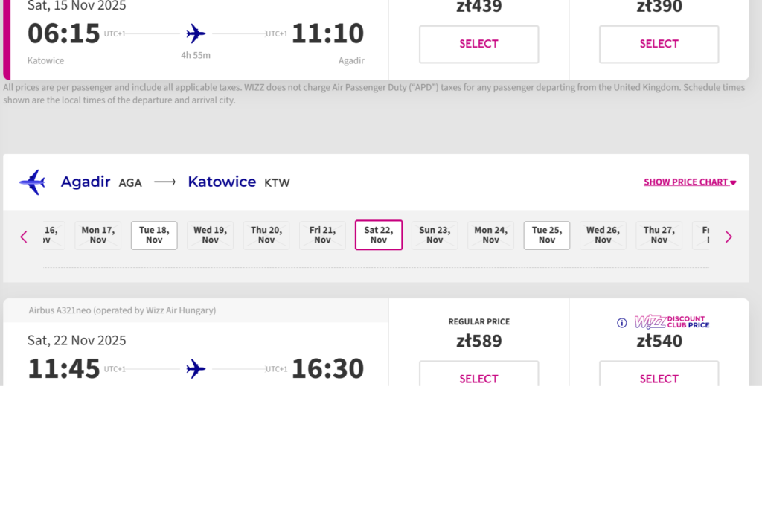
Task: Click the WIZZ Discount Club logo
Action: point(671,322)
